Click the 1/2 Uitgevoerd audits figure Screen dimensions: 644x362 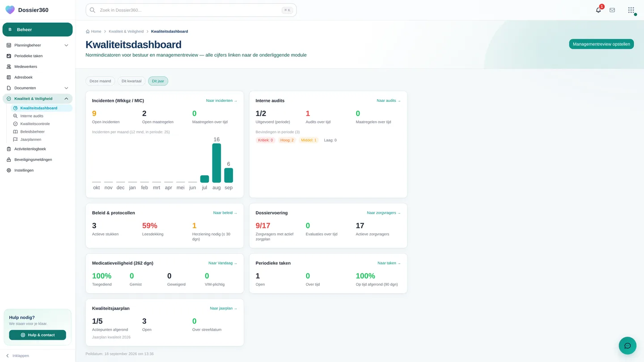coord(261,114)
